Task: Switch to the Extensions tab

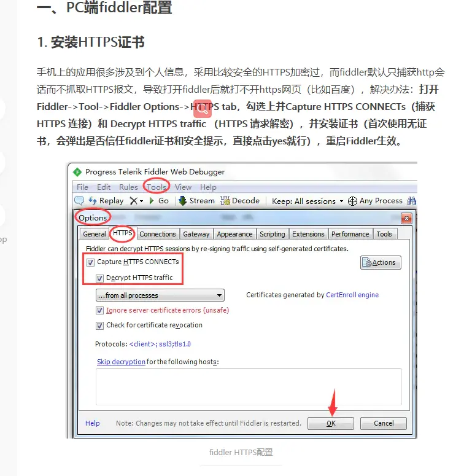Action: click(308, 234)
